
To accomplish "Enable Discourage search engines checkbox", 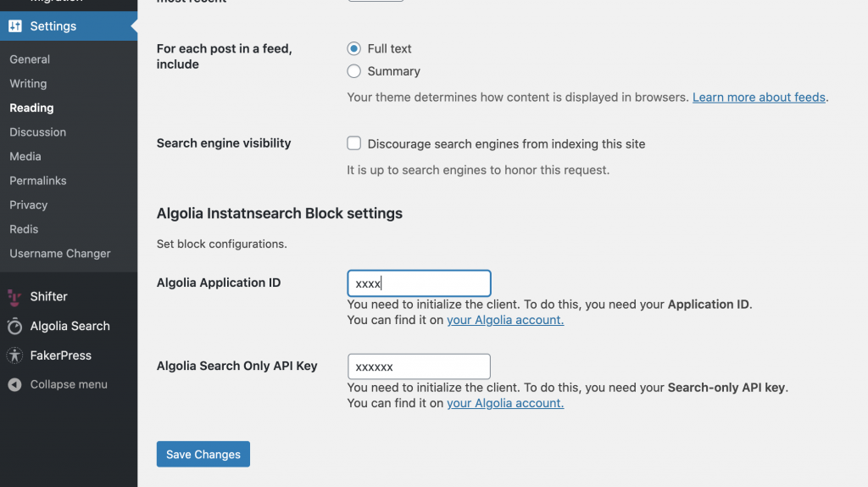I will (x=353, y=143).
